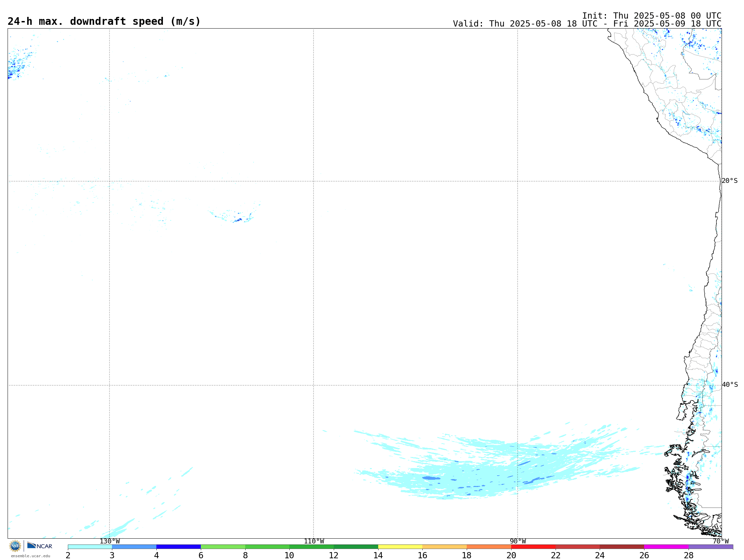Click the colorbar tick label 4

coord(156,556)
